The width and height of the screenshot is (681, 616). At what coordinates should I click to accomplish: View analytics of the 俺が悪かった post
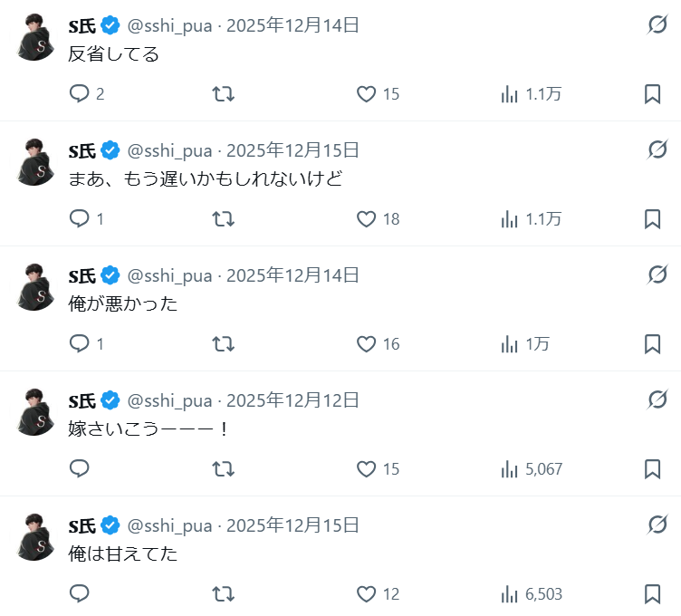click(x=510, y=344)
